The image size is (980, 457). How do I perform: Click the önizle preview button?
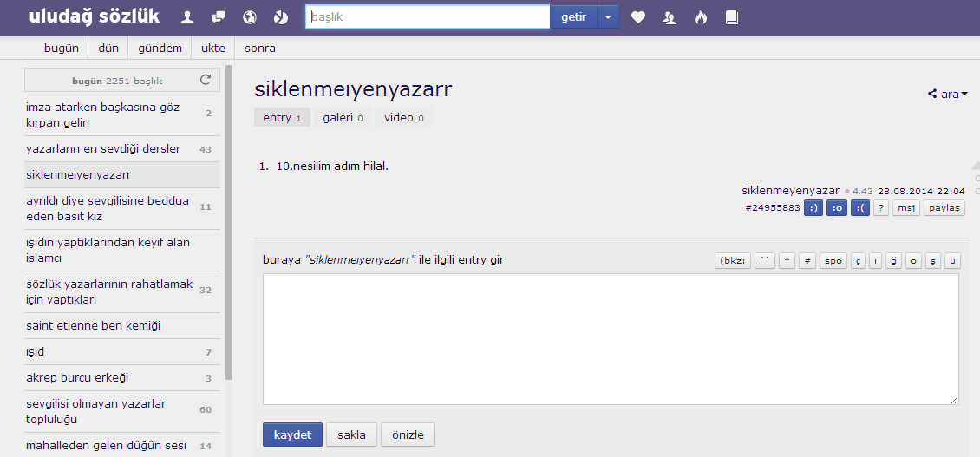click(408, 434)
